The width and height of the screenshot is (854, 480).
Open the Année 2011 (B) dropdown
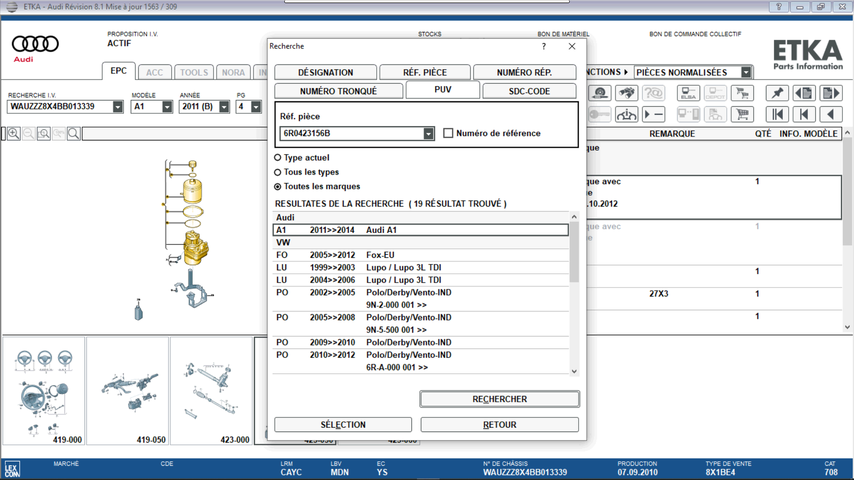(224, 107)
